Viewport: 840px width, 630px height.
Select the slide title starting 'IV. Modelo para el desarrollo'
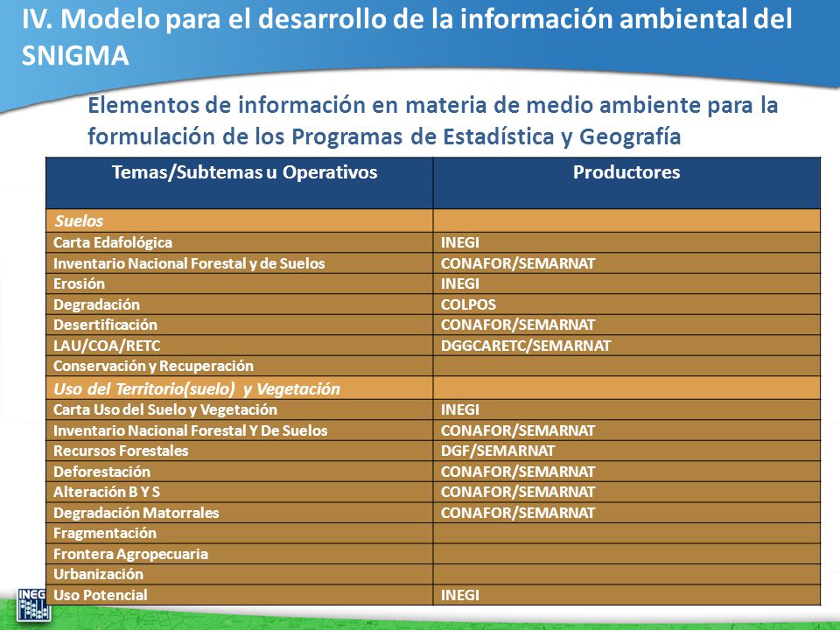coord(407,37)
